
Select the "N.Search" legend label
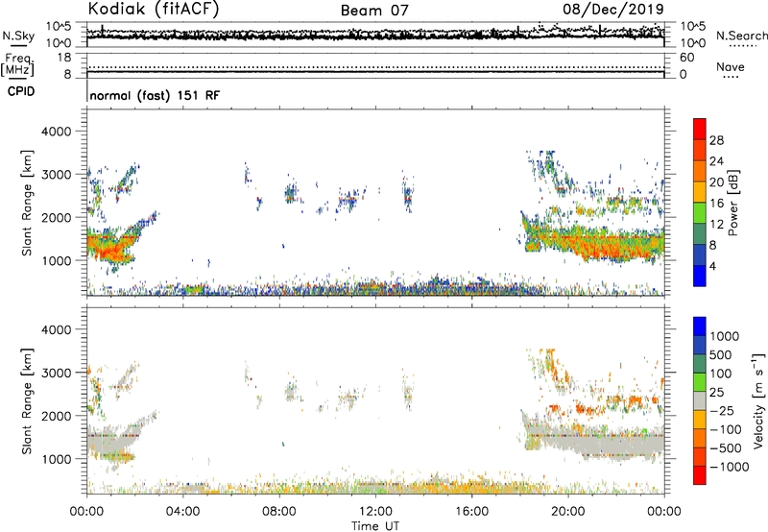point(741,36)
